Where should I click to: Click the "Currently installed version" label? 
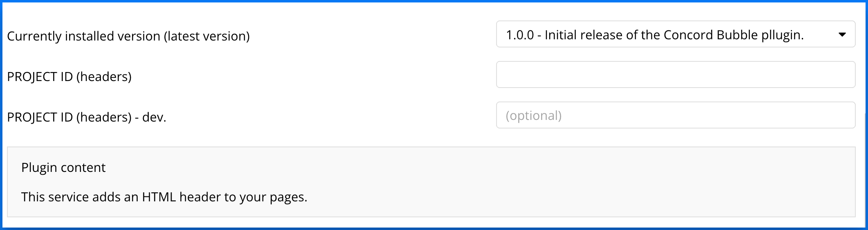pos(83,36)
